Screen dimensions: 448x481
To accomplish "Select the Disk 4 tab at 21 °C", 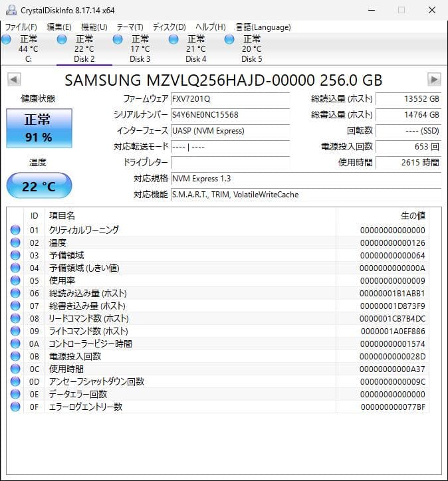I will tap(196, 48).
